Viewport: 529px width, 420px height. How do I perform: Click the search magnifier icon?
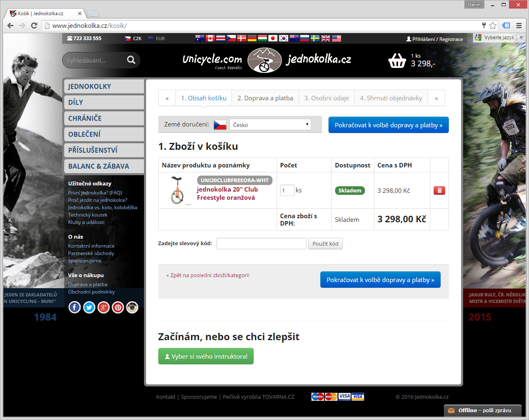(131, 60)
